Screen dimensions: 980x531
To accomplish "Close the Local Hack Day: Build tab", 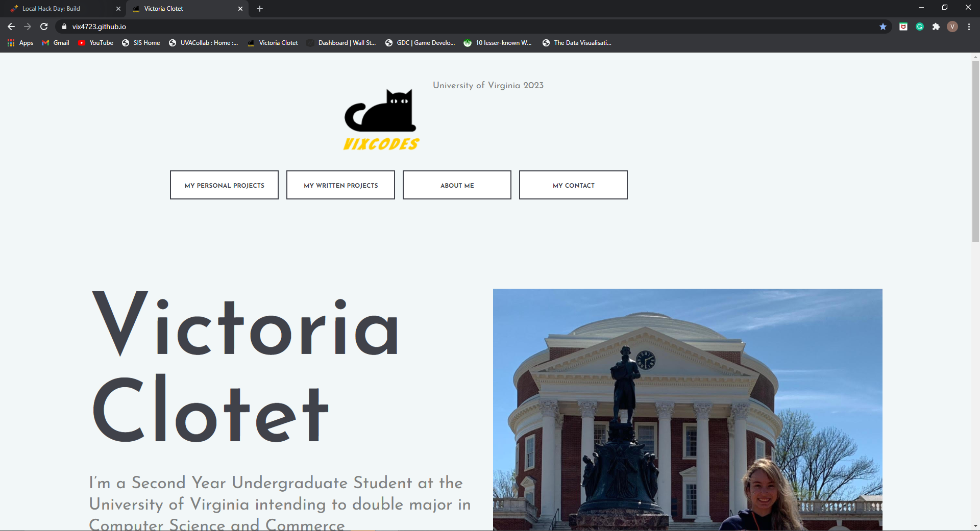I will point(118,9).
